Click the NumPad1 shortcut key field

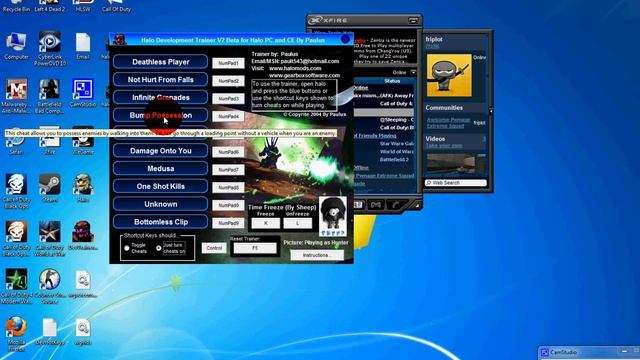(x=228, y=63)
